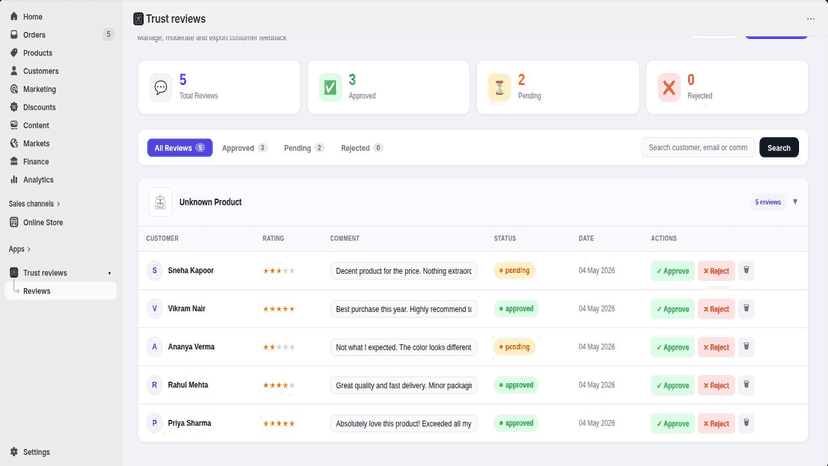Screen dimensions: 828x466
Task: Open the Content icon
Action: click(14, 125)
